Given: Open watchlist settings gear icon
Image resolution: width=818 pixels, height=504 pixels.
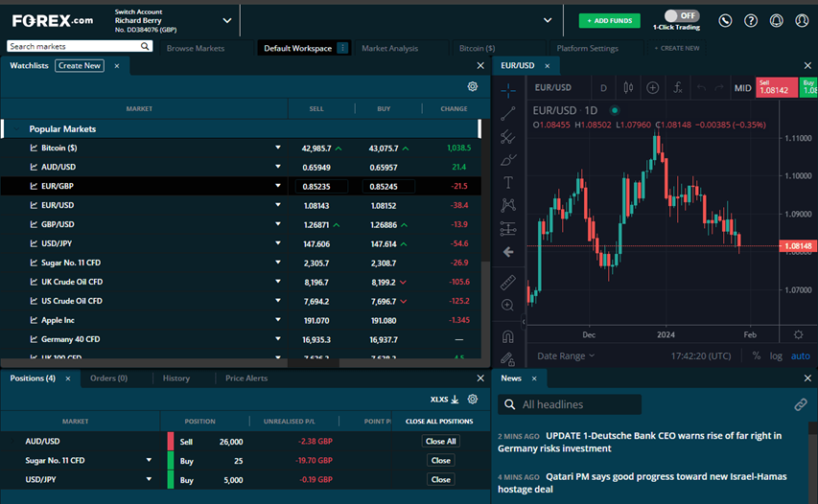Looking at the screenshot, I should click(473, 86).
